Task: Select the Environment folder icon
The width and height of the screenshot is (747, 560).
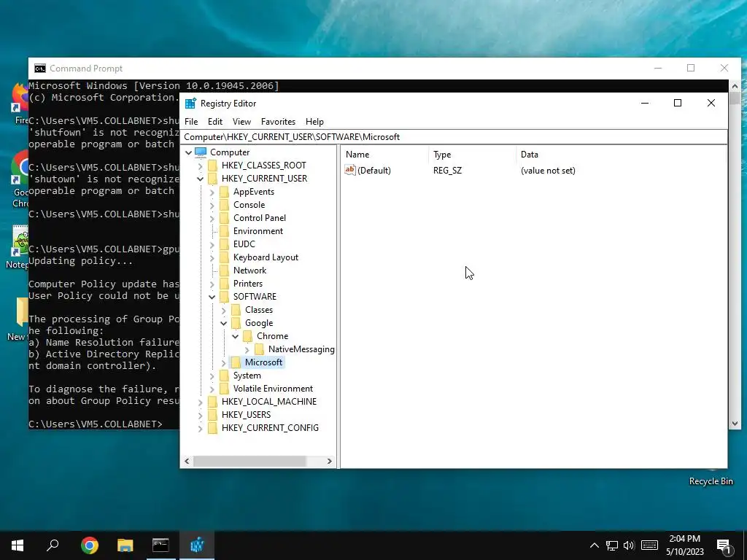Action: click(x=225, y=231)
